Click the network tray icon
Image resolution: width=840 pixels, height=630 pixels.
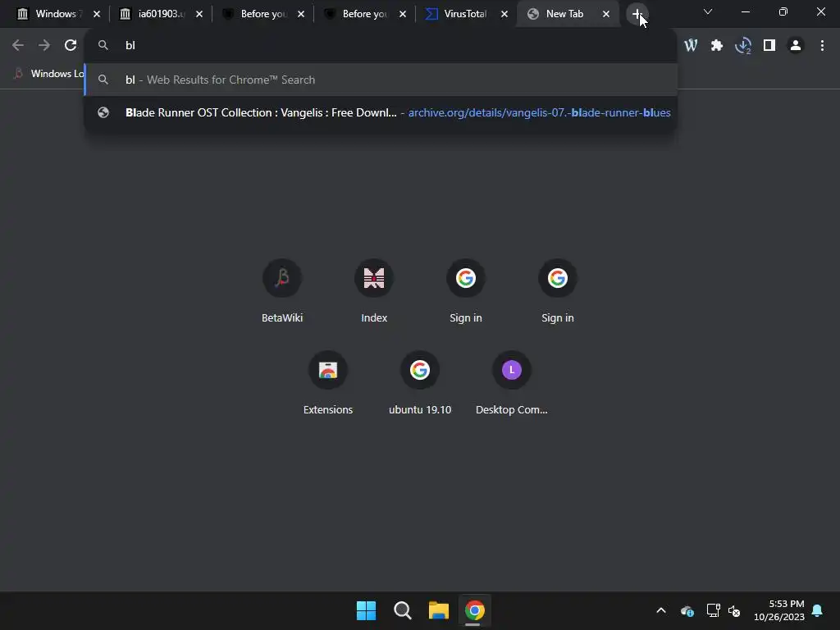click(x=713, y=610)
